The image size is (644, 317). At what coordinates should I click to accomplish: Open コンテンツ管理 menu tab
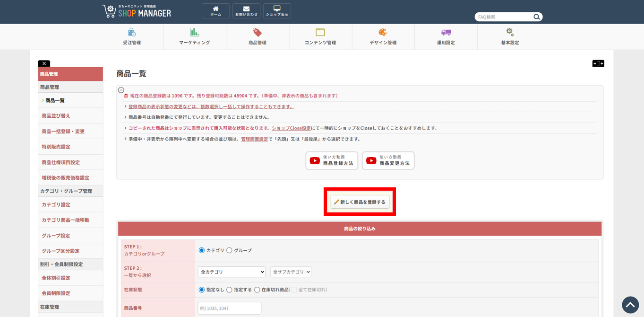click(x=320, y=37)
